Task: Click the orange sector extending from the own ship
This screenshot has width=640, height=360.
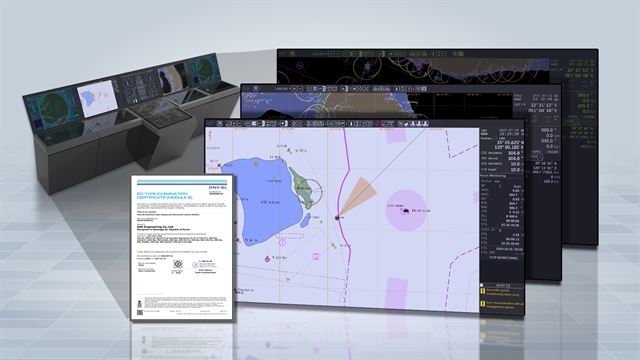Action: 359,195
